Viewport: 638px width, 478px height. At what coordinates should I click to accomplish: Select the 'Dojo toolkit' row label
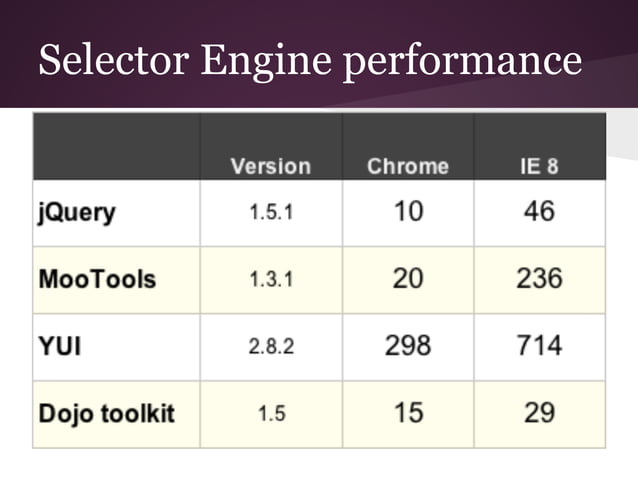click(x=106, y=412)
